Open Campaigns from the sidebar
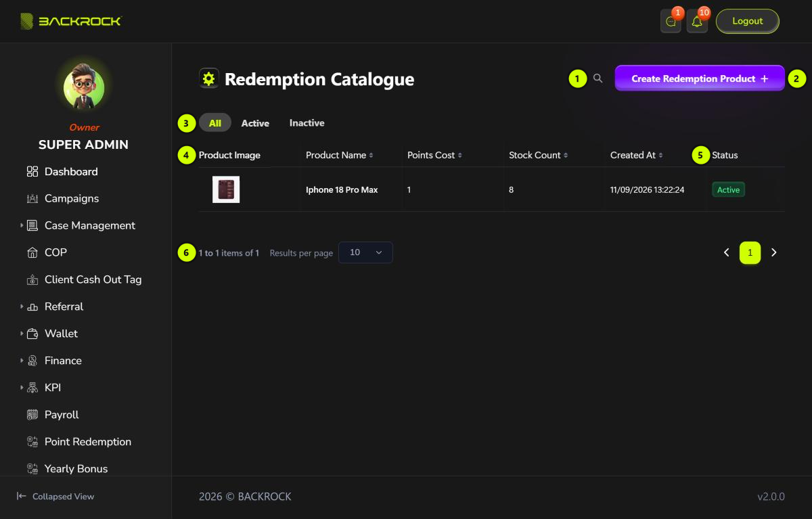This screenshot has width=812, height=519. [72, 198]
